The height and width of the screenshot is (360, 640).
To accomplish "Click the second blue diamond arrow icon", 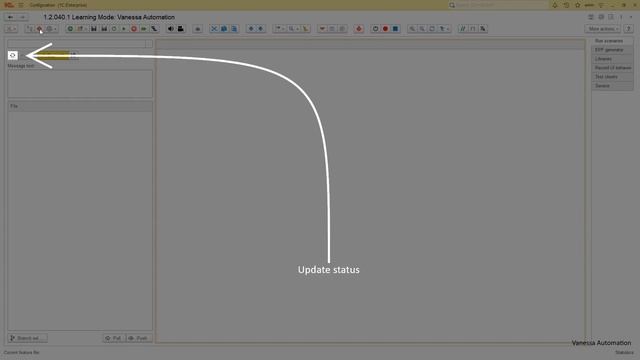I will pyautogui.click(x=260, y=29).
